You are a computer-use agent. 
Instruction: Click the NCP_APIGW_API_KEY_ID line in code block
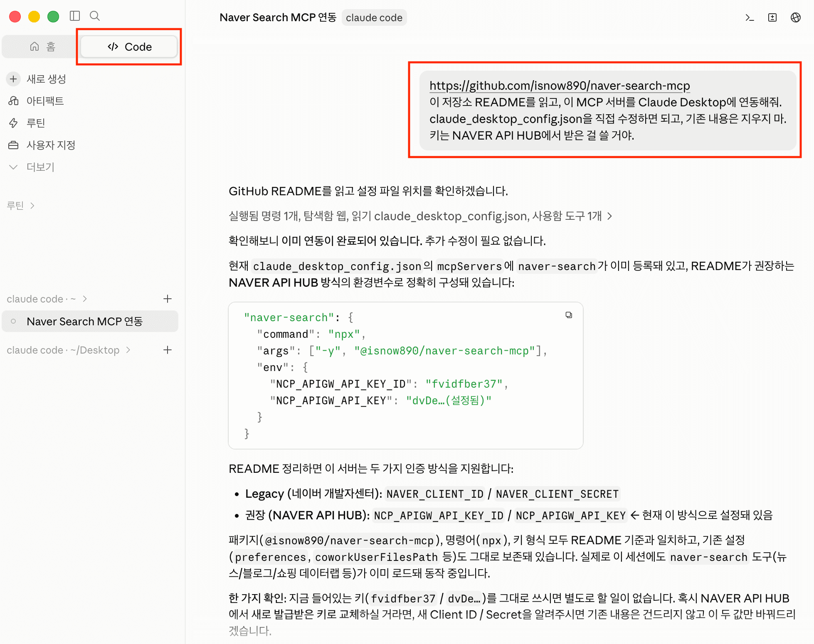(x=389, y=384)
